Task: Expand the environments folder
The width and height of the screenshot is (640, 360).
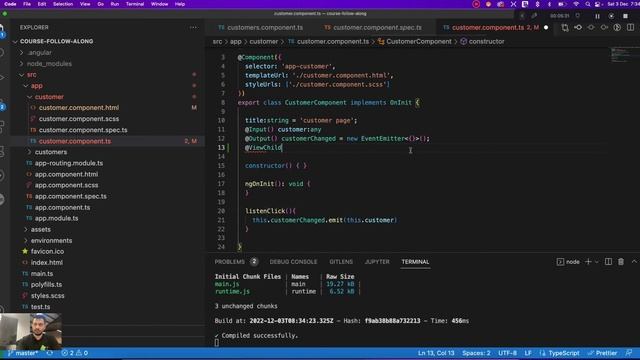Action: pyautogui.click(x=51, y=240)
